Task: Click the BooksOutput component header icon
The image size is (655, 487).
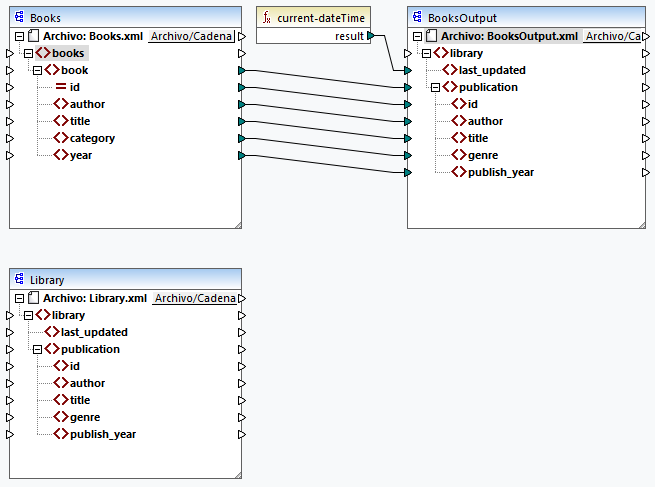Action: [x=417, y=18]
